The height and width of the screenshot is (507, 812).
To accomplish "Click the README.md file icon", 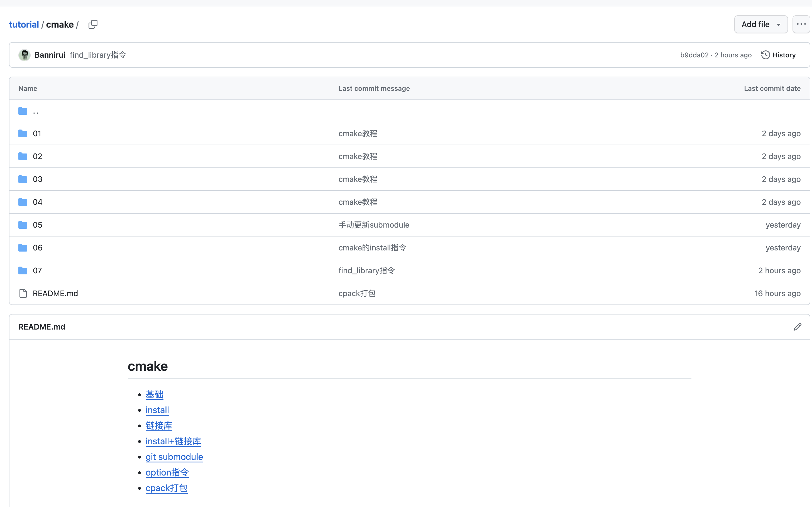I will coord(23,293).
